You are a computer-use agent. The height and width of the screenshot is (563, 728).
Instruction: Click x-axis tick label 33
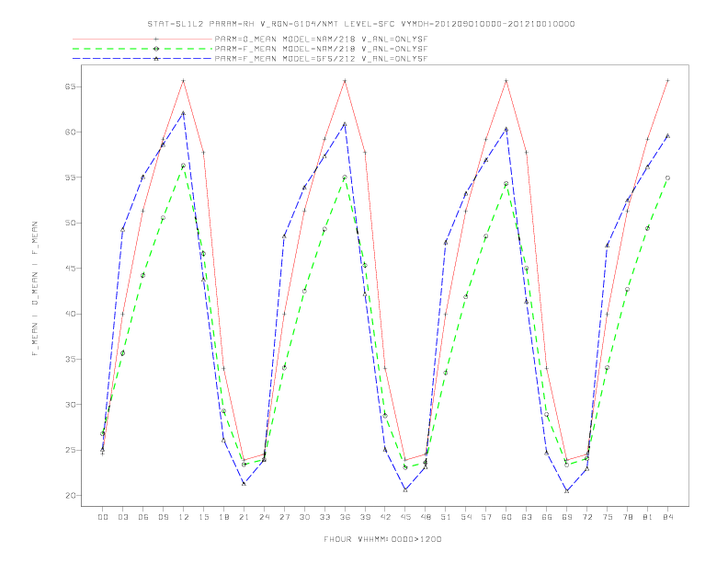point(324,517)
